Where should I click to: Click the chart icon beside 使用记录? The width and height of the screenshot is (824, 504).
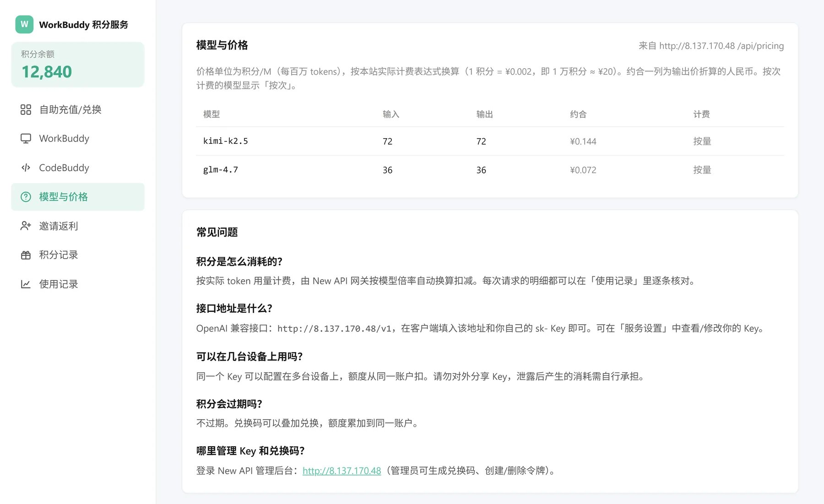click(26, 284)
